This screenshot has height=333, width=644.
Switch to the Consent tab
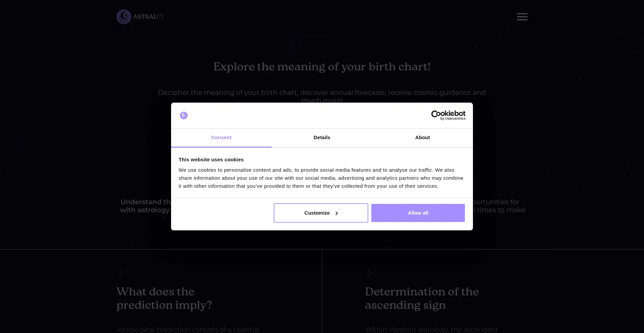point(221,137)
